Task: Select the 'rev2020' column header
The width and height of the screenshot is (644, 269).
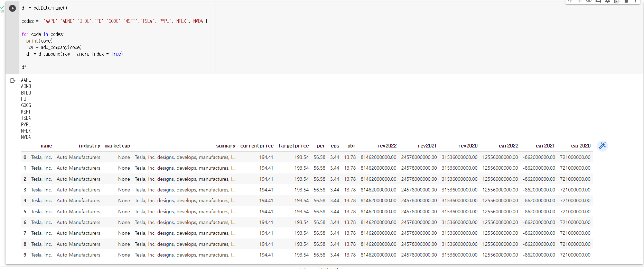Action: [468, 146]
